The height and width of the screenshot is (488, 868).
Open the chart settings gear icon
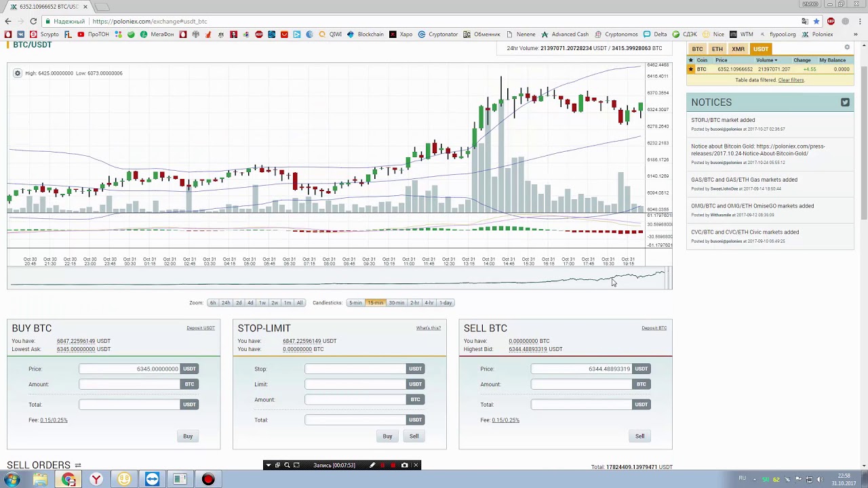point(18,73)
